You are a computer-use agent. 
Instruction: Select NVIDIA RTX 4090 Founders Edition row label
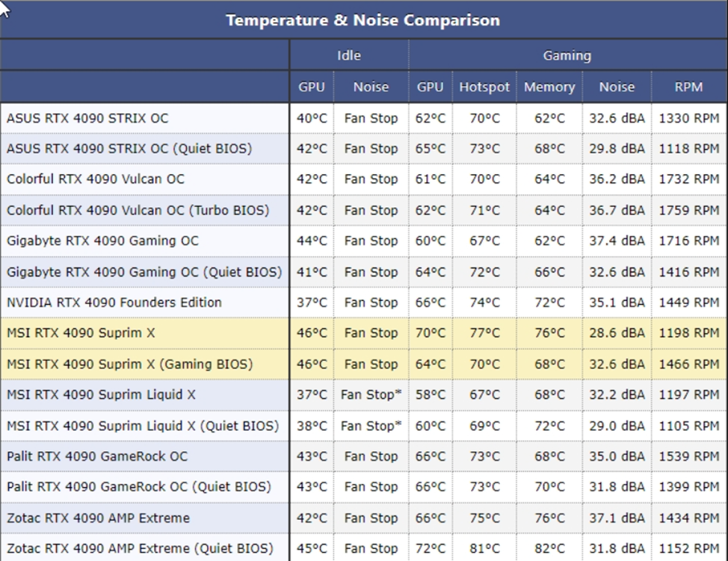click(x=114, y=303)
